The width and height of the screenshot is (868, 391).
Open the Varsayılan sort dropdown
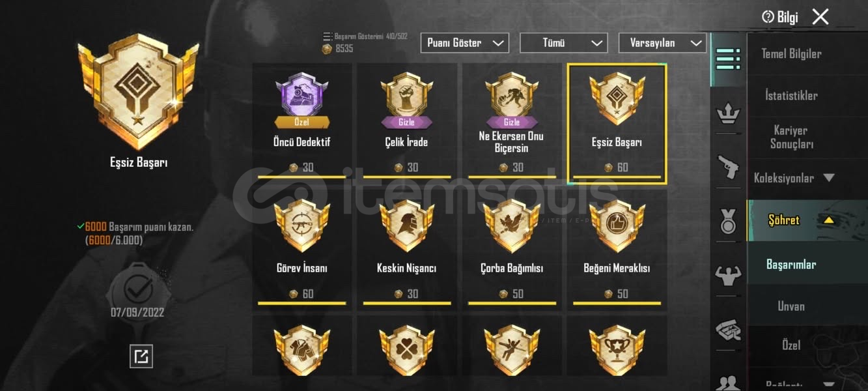[663, 43]
